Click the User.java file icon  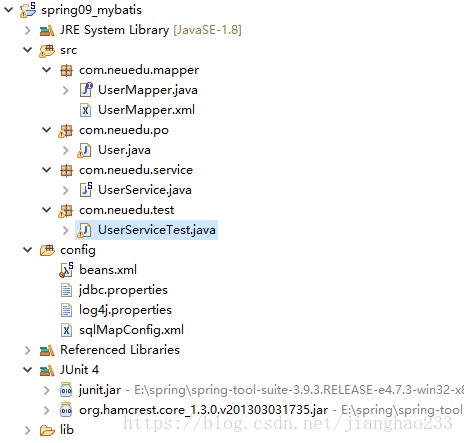pos(84,150)
